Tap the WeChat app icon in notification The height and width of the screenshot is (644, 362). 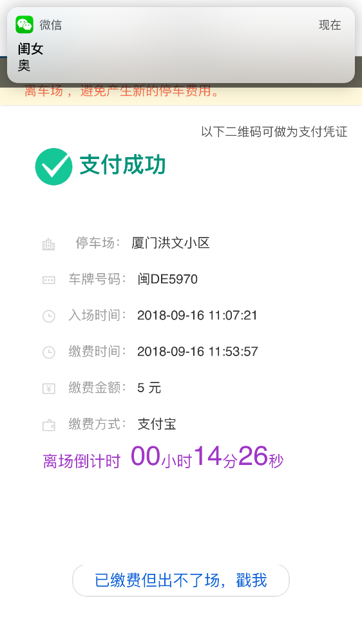tap(24, 24)
